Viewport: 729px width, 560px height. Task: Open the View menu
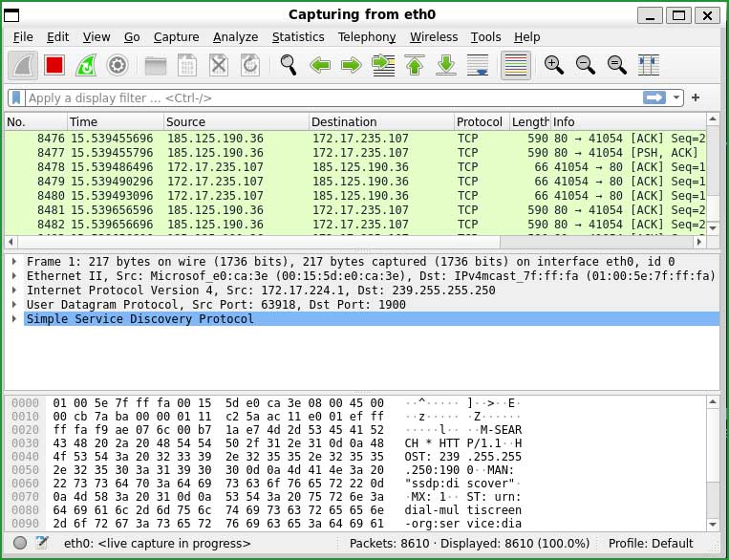pos(96,36)
